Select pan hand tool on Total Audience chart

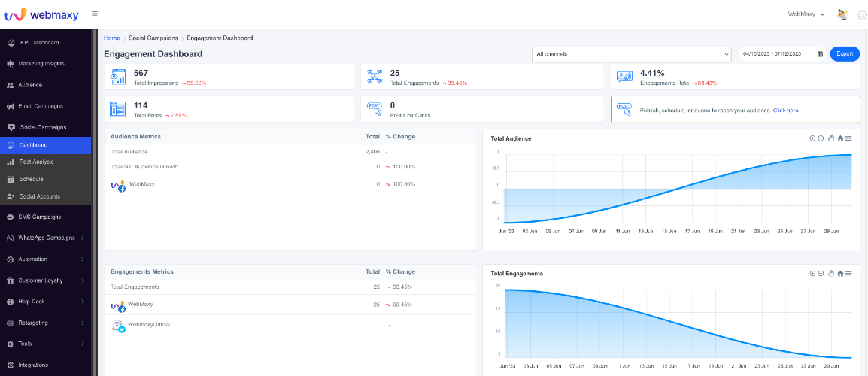831,138
